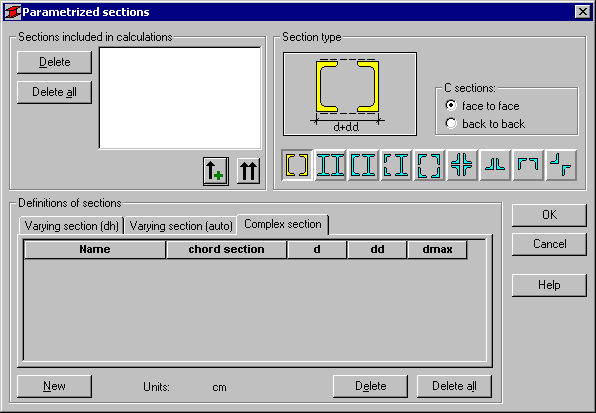Add all sections with double arrow icon

point(249,171)
